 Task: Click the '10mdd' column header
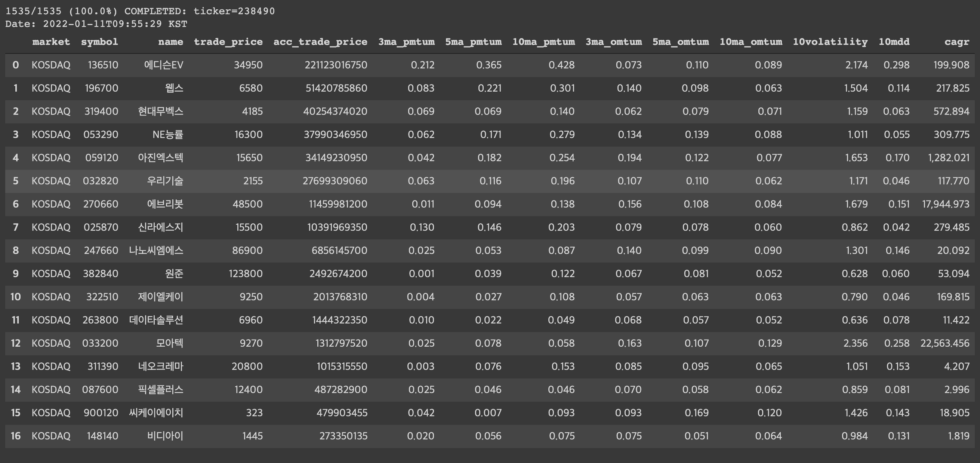pyautogui.click(x=894, y=42)
